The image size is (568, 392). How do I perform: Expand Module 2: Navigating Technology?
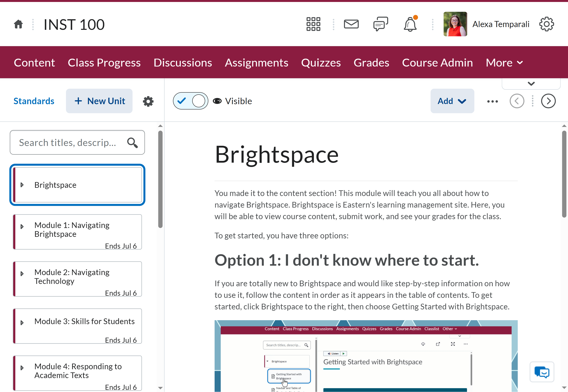(x=22, y=274)
